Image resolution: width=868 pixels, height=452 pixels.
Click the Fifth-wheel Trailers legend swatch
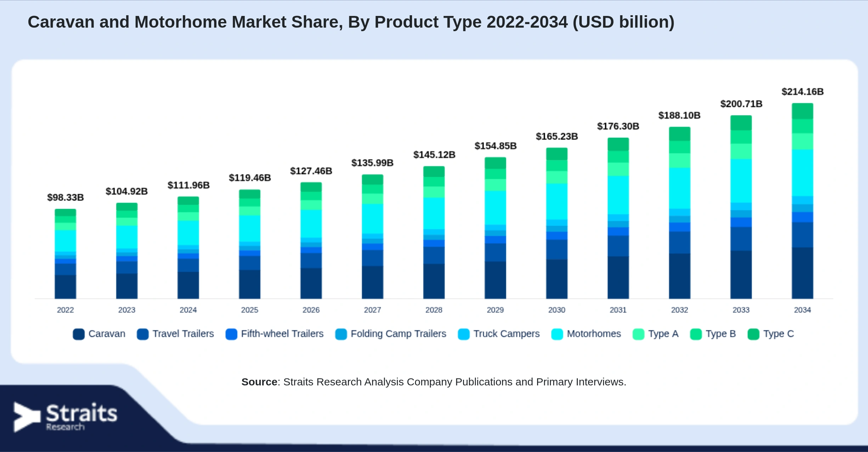click(x=231, y=334)
